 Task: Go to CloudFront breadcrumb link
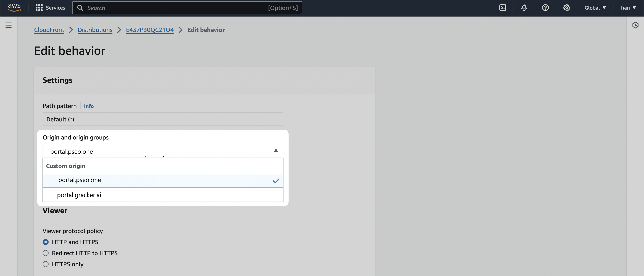tap(49, 30)
